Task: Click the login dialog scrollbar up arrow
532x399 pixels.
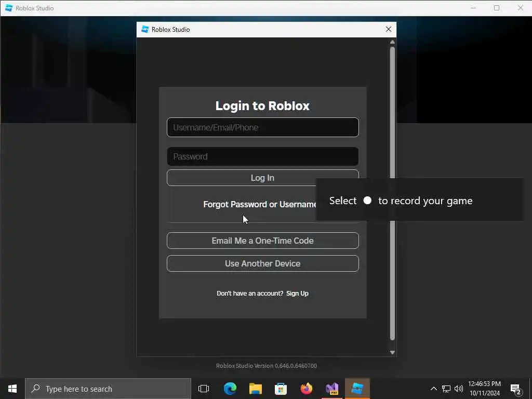Action: [392, 42]
